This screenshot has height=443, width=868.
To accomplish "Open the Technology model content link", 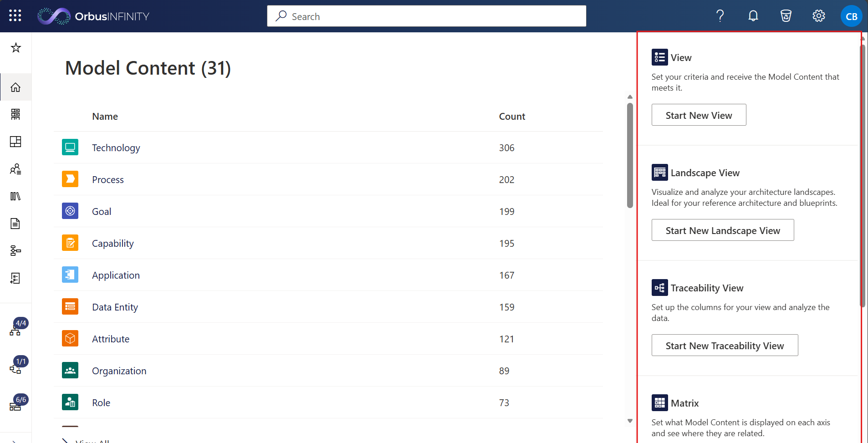I will point(116,148).
